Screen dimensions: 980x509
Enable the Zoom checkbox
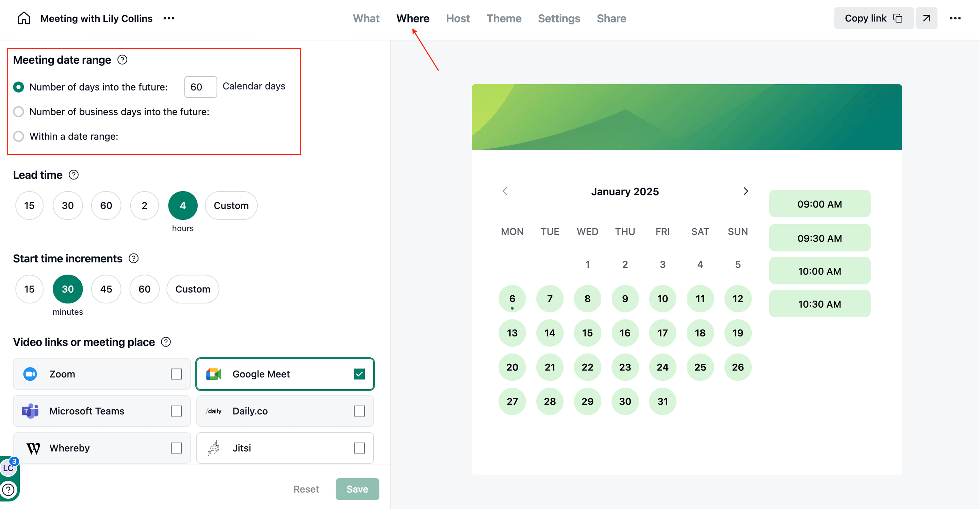(x=176, y=374)
